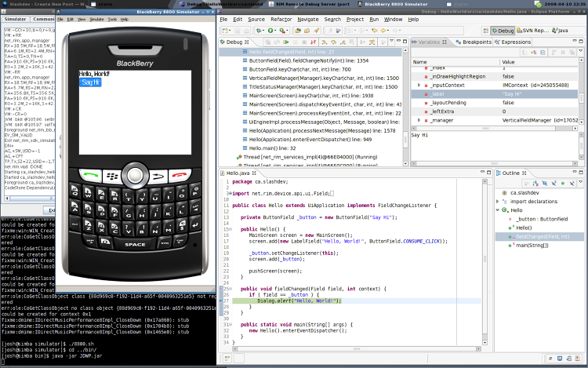This screenshot has height=368, width=588.
Task: Open the Navigate menu
Action: [x=308, y=19]
